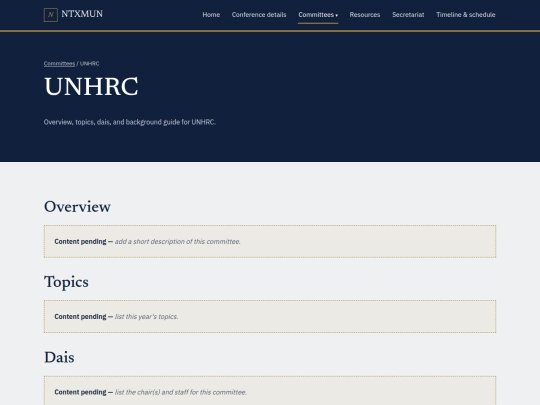Image resolution: width=540 pixels, height=405 pixels.
Task: Select the 'Overview, topics, dais' subtitle text
Action: click(130, 122)
